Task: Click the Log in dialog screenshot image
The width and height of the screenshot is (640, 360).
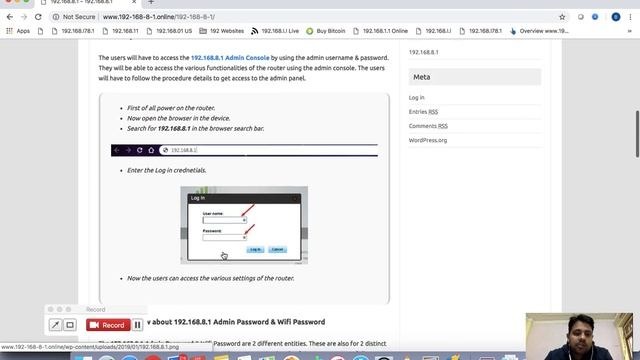Action: pyautogui.click(x=244, y=225)
